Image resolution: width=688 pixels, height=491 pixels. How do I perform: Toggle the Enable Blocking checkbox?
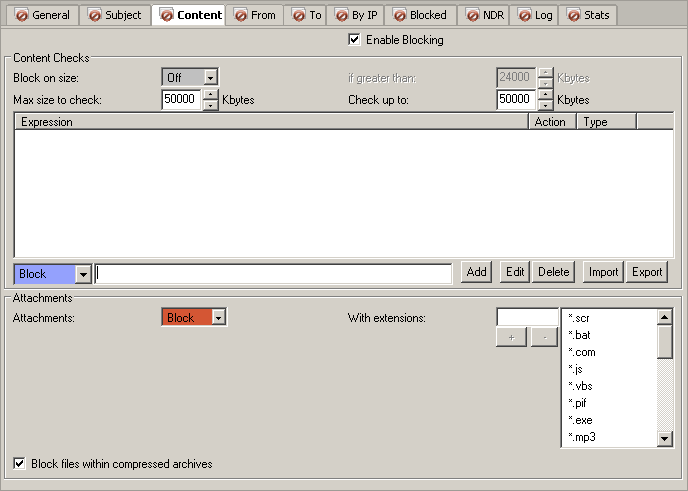click(x=354, y=40)
